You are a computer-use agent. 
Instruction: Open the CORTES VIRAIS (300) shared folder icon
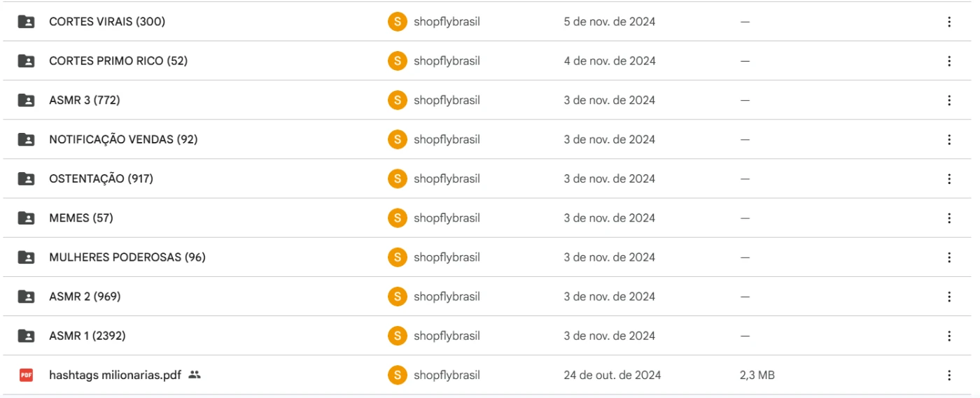26,22
